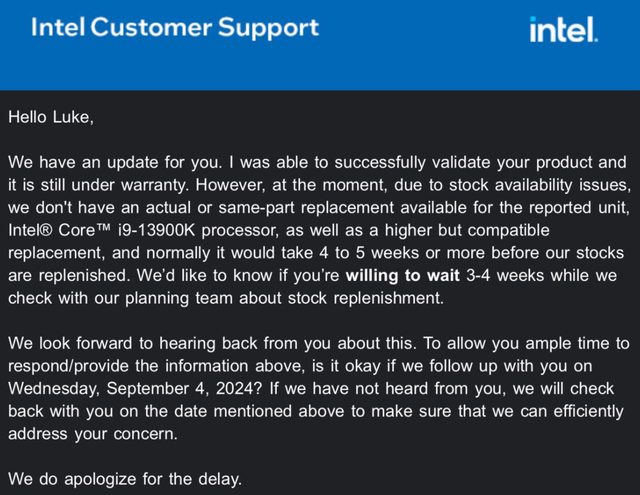This screenshot has height=495, width=640.
Task: Click "We do apologize for the delay."
Action: pos(125,480)
